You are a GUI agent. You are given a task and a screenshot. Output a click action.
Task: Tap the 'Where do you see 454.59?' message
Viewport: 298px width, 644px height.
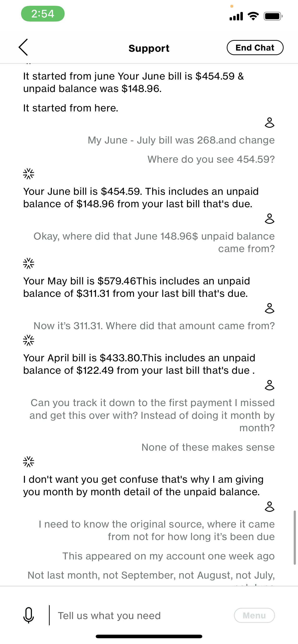(x=211, y=159)
